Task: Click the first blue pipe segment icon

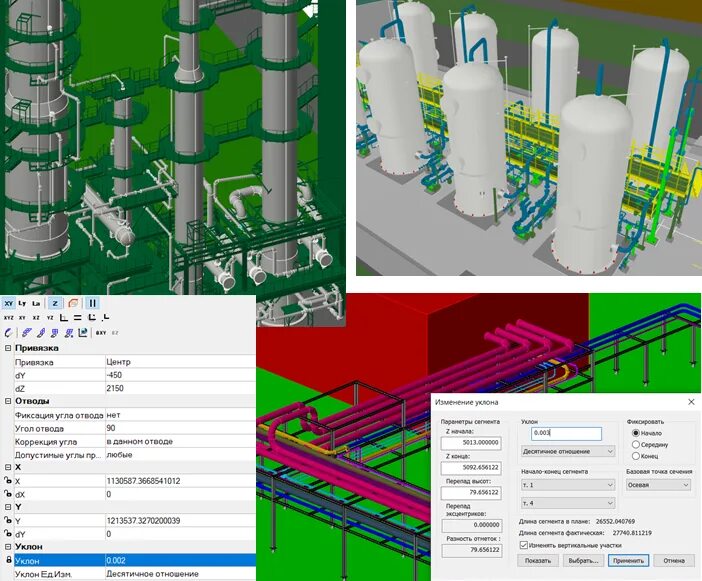Action: pyautogui.click(x=27, y=333)
